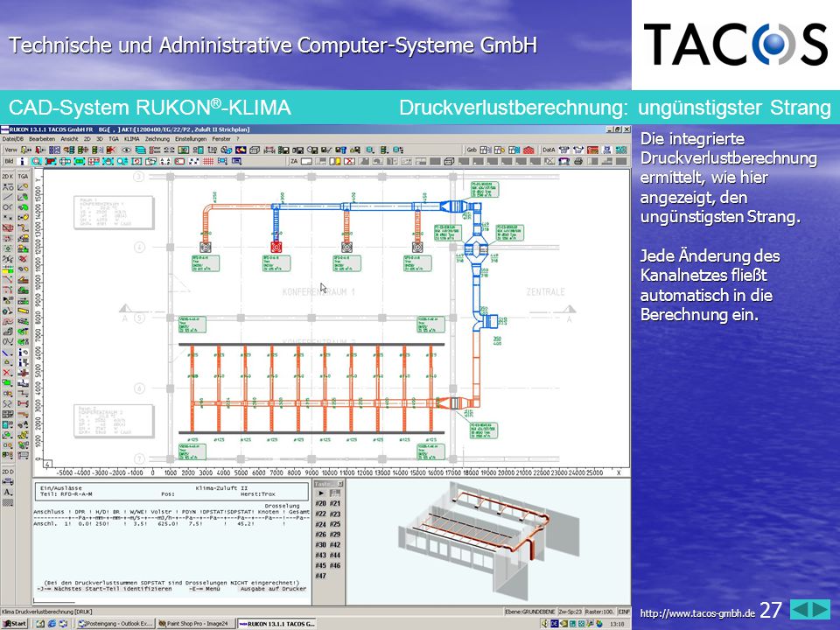Screen dimensions: 840x630
Task: Click the red grid icon in Bild toolbar
Action: pos(208,161)
